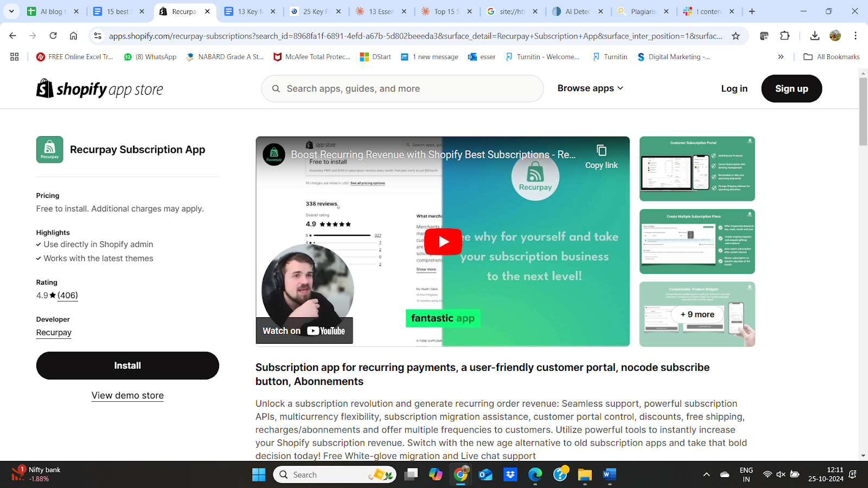Focus the Search apps input field
The width and height of the screenshot is (868, 488).
coord(403,88)
